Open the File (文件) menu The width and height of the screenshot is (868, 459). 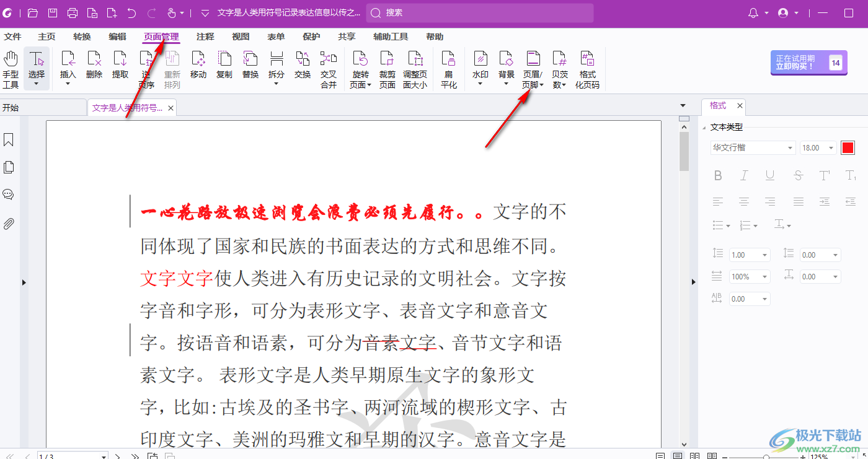[12, 37]
